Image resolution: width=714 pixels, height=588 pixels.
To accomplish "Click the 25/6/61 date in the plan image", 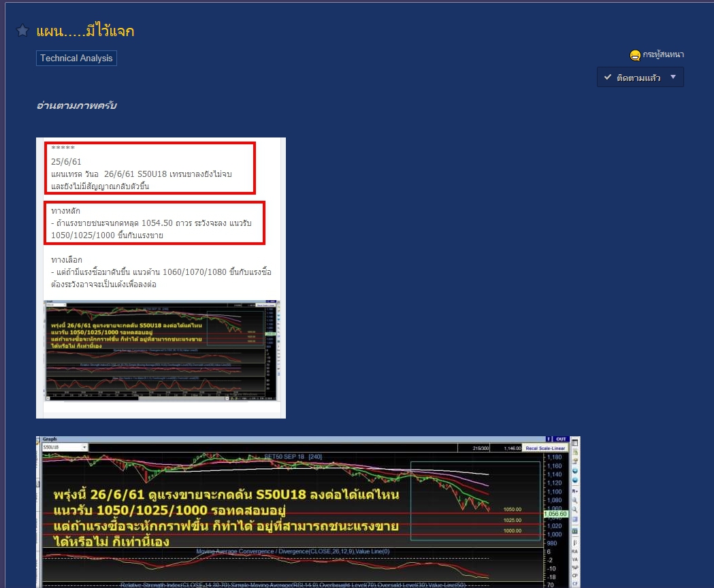I will pos(66,162).
